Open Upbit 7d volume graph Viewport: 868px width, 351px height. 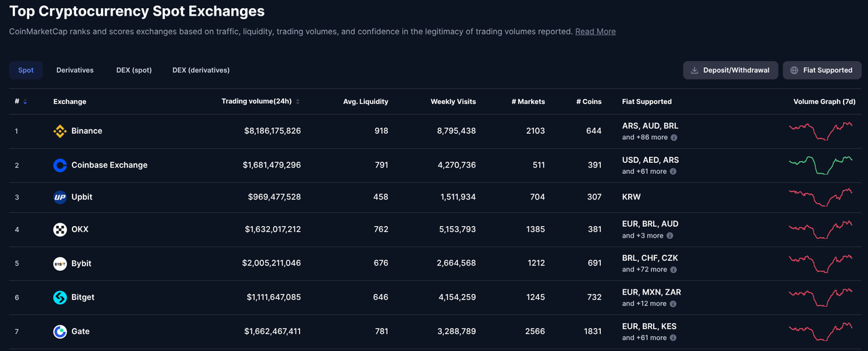tap(821, 197)
